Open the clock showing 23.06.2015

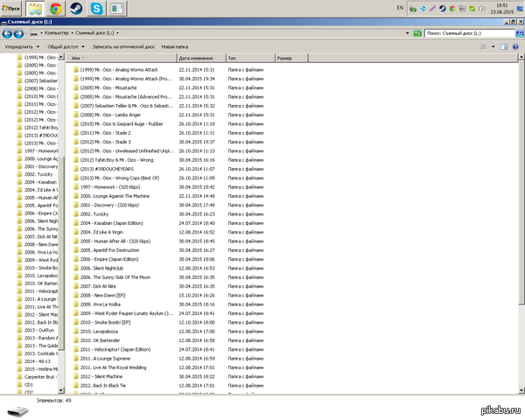(502, 9)
